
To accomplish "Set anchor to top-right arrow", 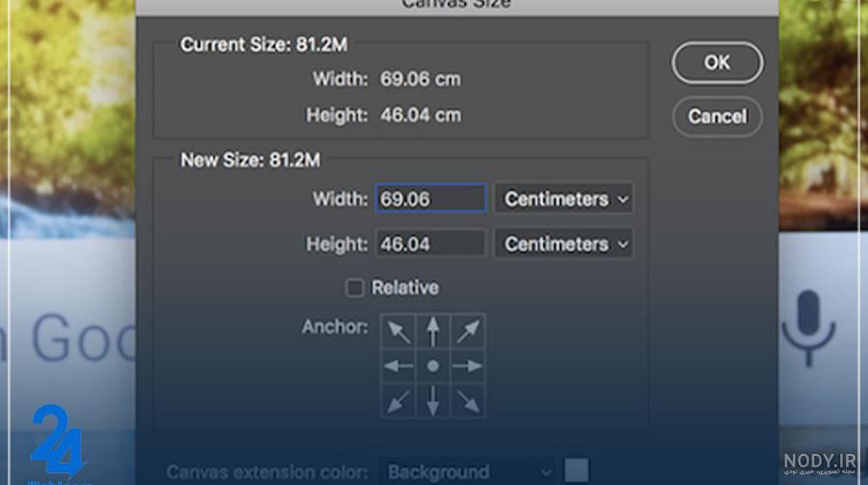I will [468, 331].
